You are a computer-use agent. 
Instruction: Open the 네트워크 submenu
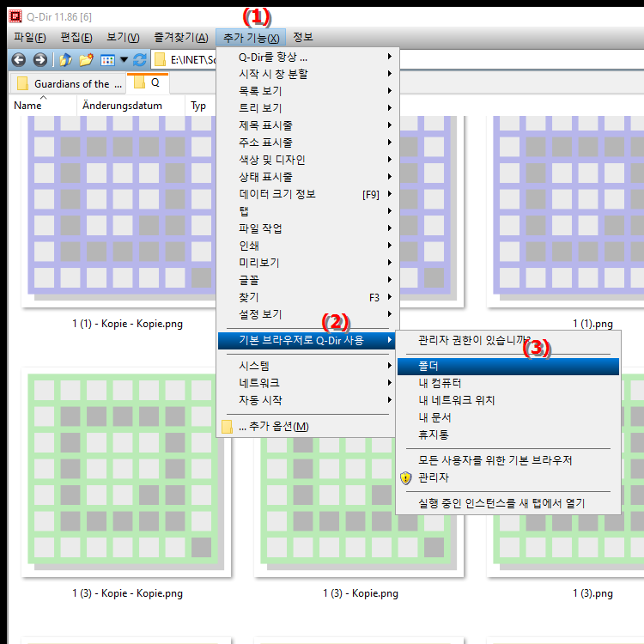point(307,383)
